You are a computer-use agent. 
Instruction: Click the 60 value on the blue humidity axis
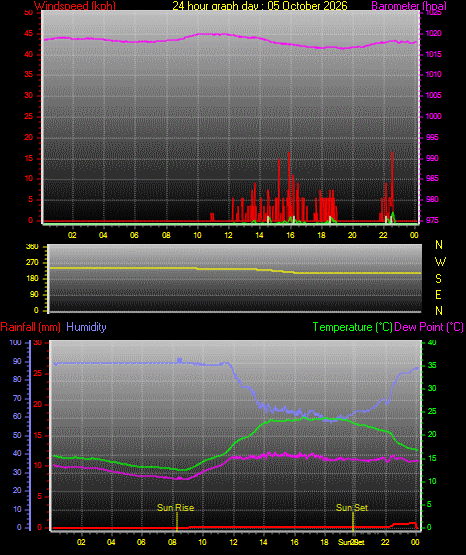(x=17, y=416)
